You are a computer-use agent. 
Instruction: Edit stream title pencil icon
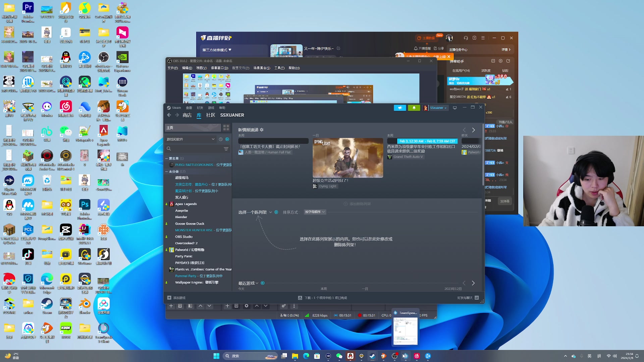[338, 48]
